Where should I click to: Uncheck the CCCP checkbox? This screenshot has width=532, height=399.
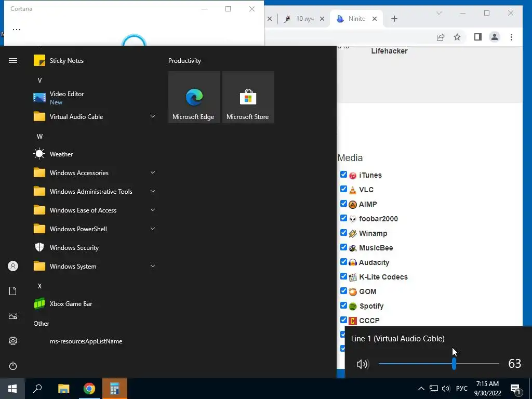(343, 320)
